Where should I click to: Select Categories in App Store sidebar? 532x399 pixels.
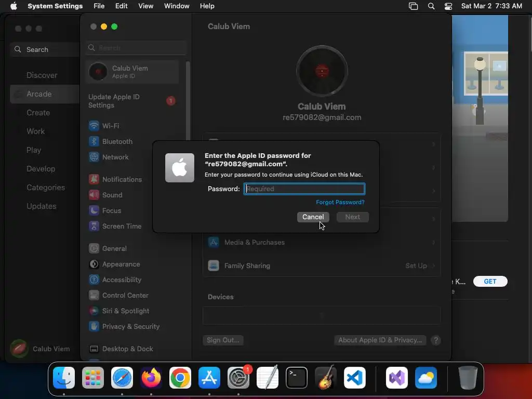coord(46,188)
